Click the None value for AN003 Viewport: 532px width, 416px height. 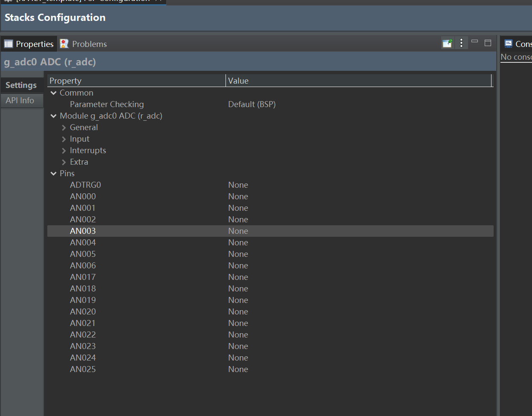(238, 231)
